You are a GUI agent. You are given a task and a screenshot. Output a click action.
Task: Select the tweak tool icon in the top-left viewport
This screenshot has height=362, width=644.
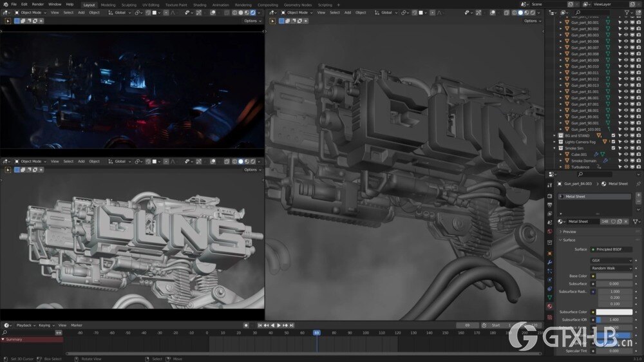click(x=8, y=21)
